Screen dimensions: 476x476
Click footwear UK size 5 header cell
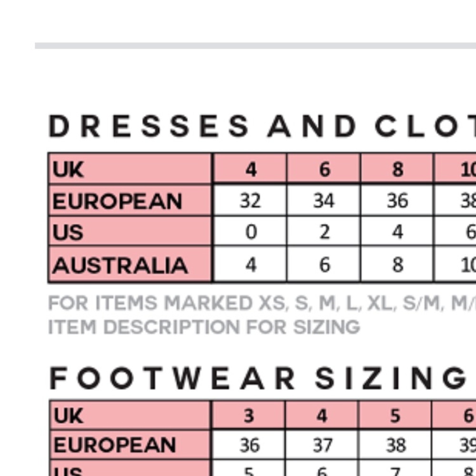[395, 415]
